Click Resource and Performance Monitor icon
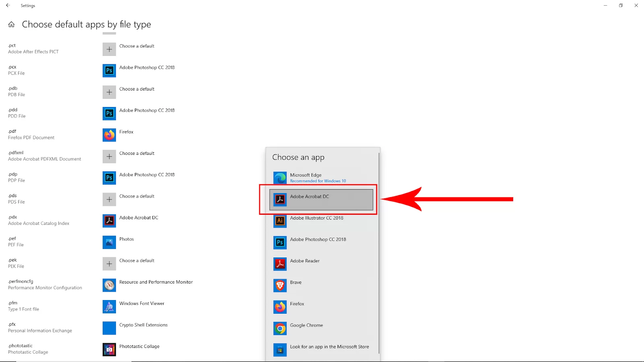Viewport: 644px width, 362px height. pyautogui.click(x=109, y=285)
